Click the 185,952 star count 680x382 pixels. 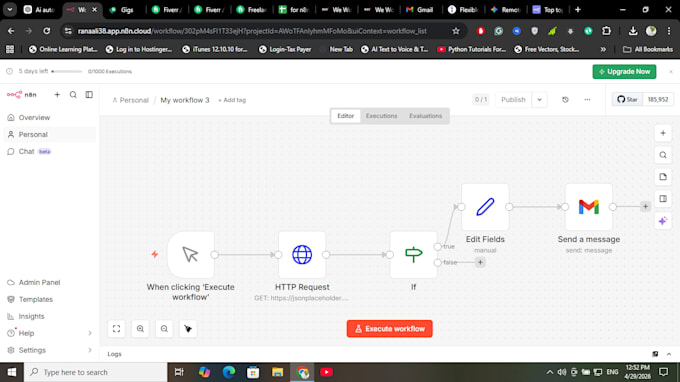click(x=658, y=99)
